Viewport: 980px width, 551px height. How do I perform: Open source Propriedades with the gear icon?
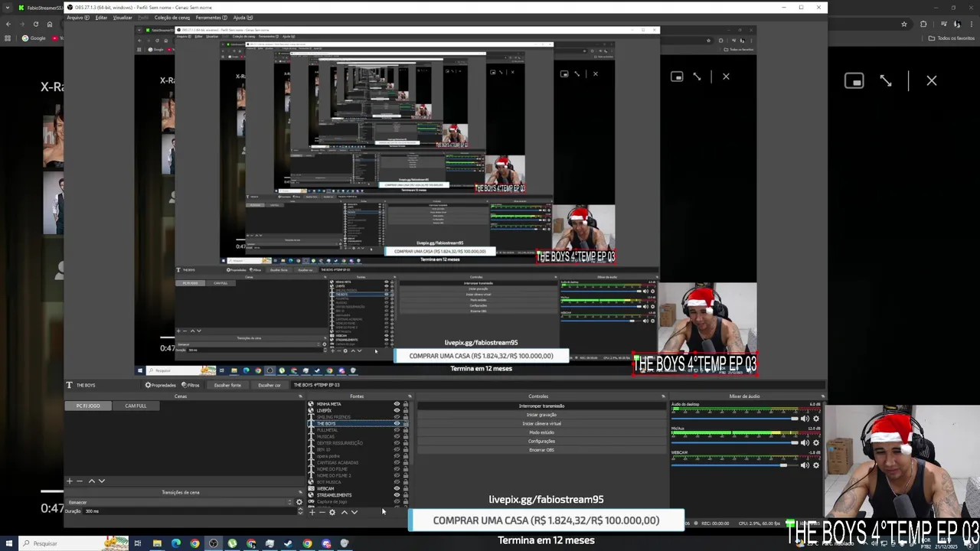[x=161, y=385]
